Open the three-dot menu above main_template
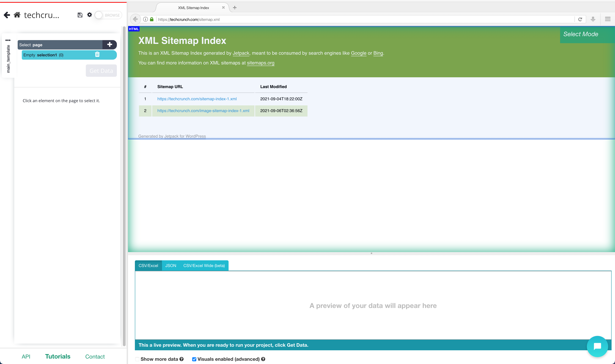The image size is (615, 364). pos(8,40)
